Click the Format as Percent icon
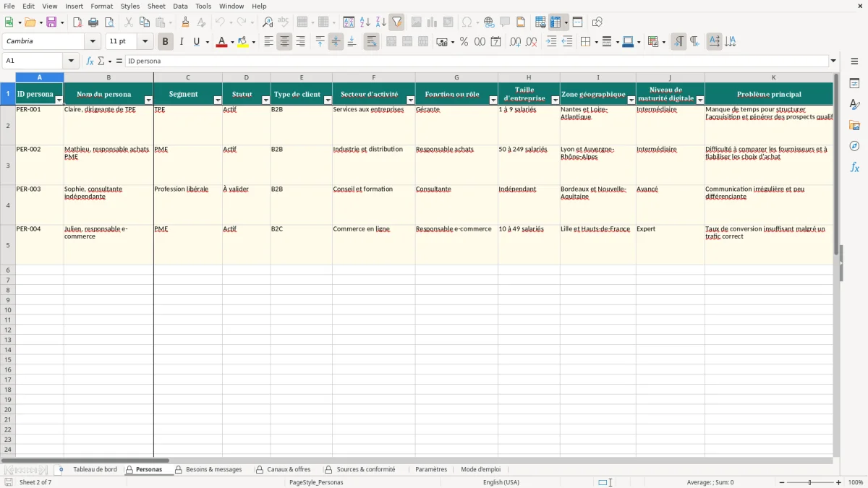Image resolution: width=868 pixels, height=488 pixels. click(x=464, y=42)
